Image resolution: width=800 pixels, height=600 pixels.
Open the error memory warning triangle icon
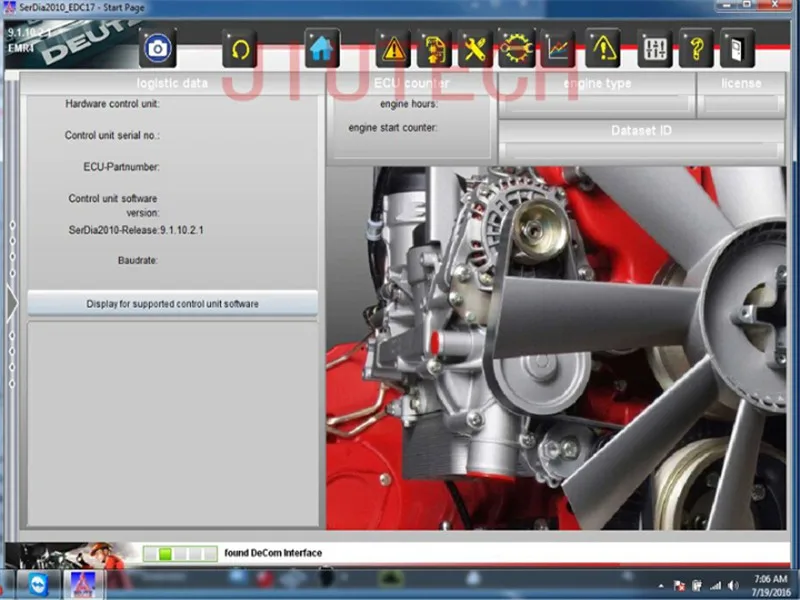(394, 48)
